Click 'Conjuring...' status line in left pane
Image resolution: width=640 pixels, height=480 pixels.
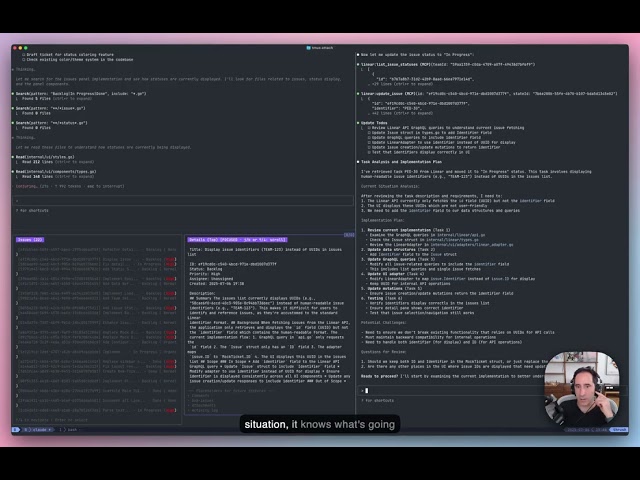coord(70,186)
